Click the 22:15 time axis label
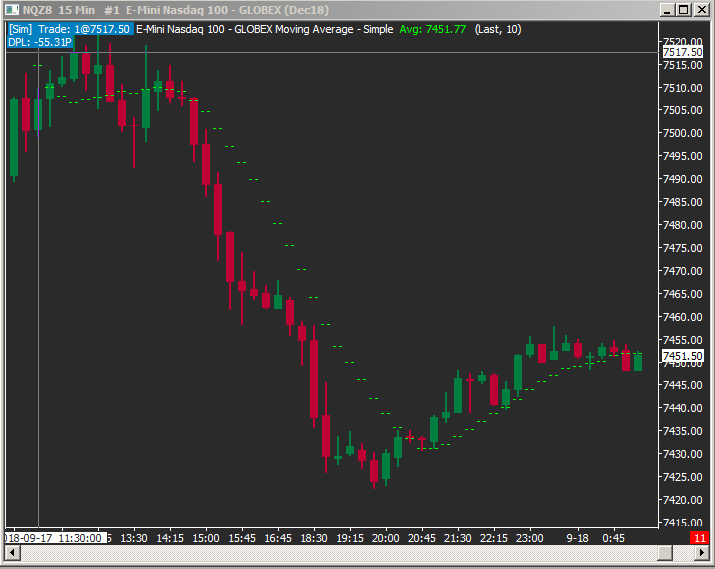The height and width of the screenshot is (569, 715). tap(493, 538)
